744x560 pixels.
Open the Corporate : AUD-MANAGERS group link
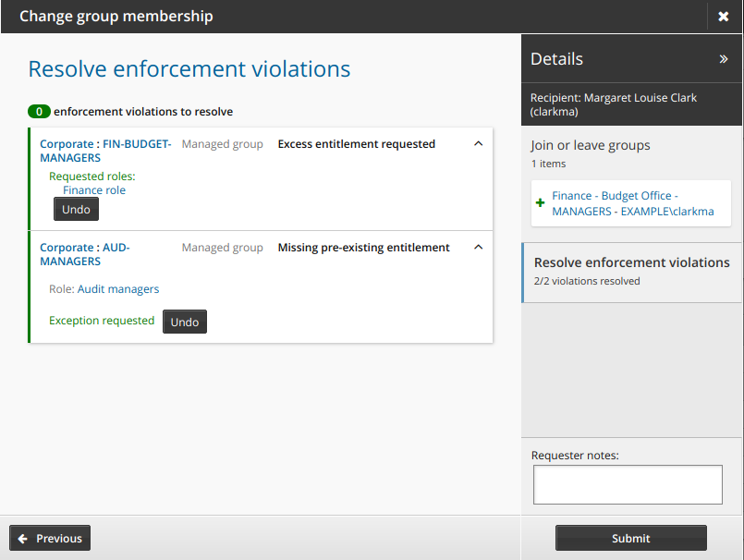click(x=84, y=254)
